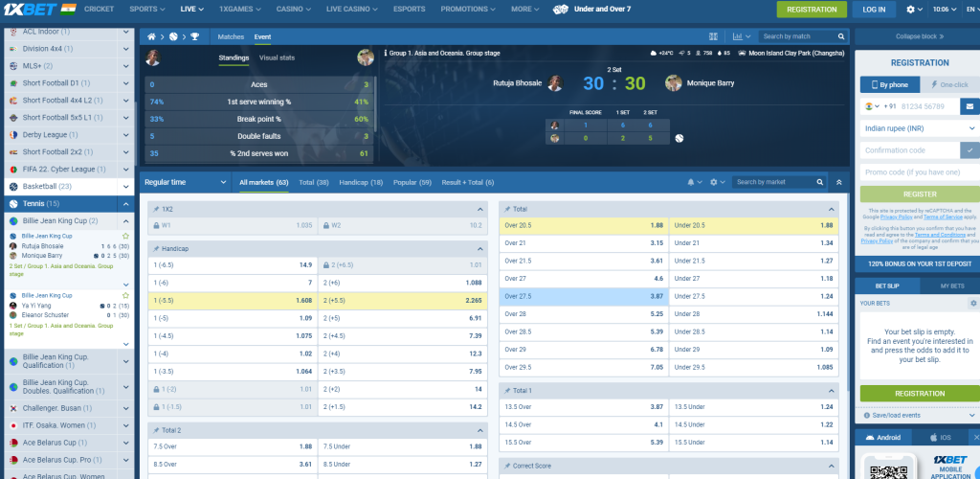This screenshot has height=479, width=980.
Task: Go to the home breadcrumb icon
Action: point(151,37)
